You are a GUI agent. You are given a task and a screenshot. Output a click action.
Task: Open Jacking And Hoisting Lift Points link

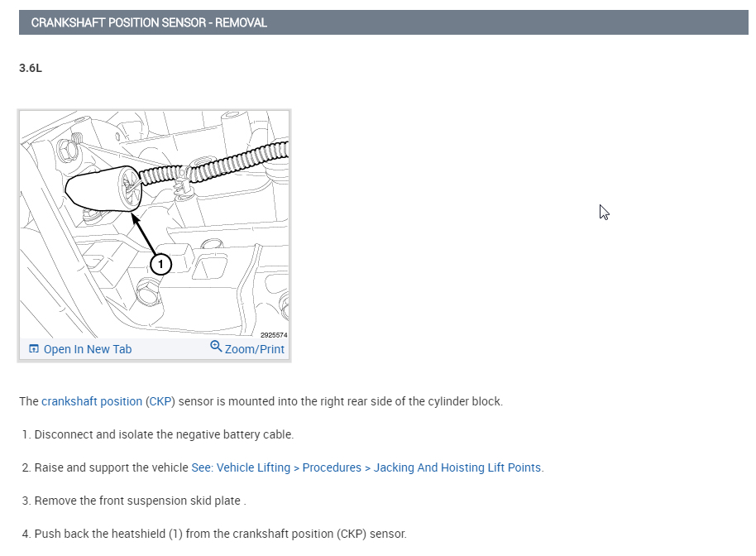click(457, 467)
